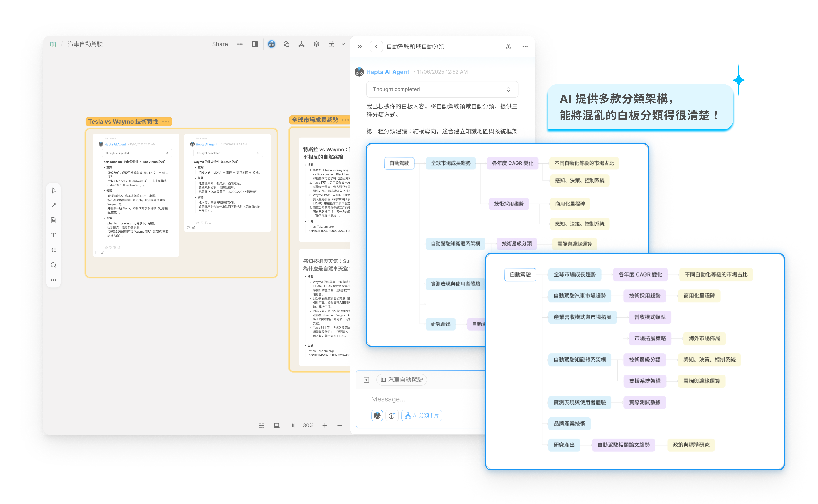Collapse the AI chat panel with double chevron
The width and height of the screenshot is (818, 504).
(x=360, y=47)
